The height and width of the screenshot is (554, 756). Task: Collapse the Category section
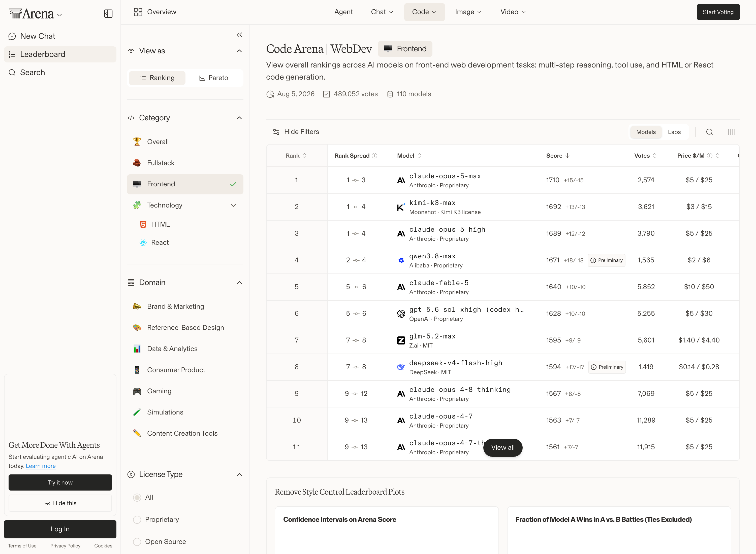point(239,118)
